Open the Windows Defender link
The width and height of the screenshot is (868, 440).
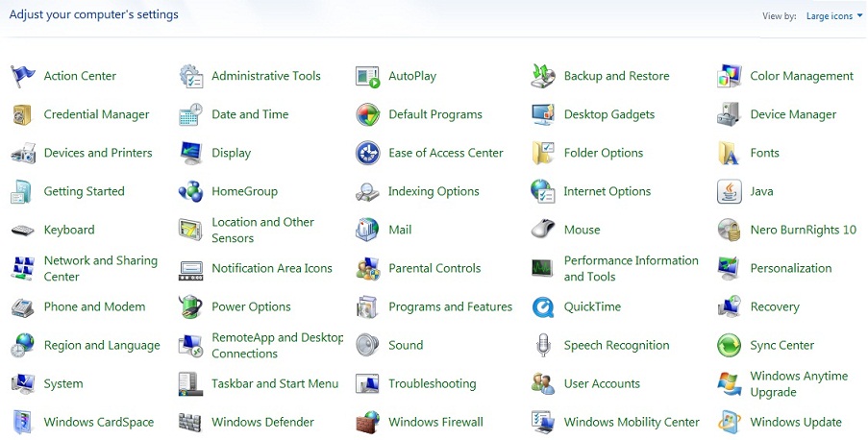[262, 423]
